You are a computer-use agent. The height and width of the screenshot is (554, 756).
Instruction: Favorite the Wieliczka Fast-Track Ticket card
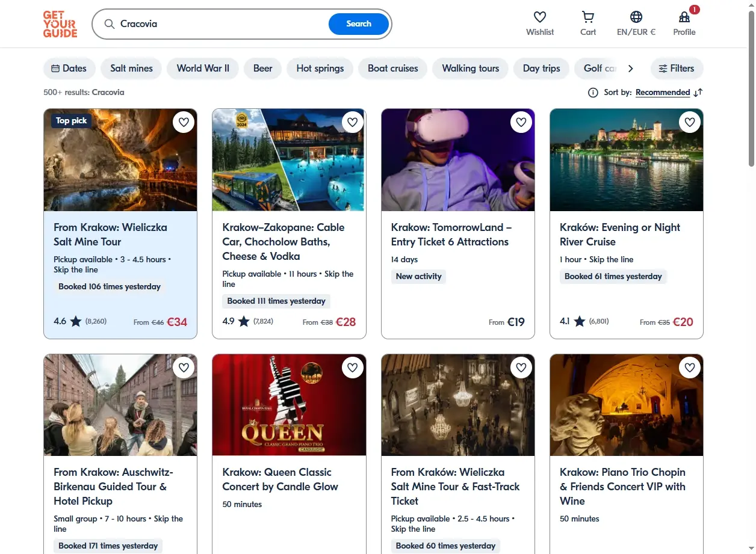pos(521,367)
